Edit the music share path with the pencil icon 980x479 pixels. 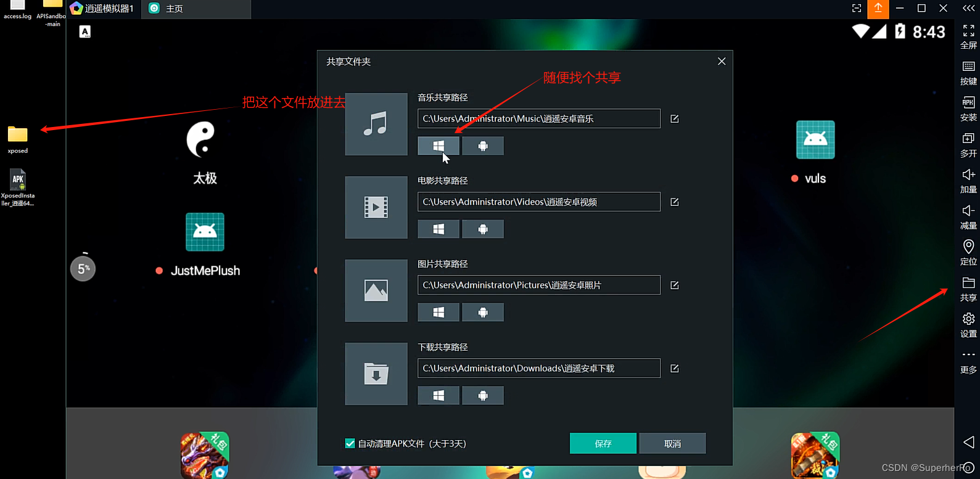coord(675,119)
